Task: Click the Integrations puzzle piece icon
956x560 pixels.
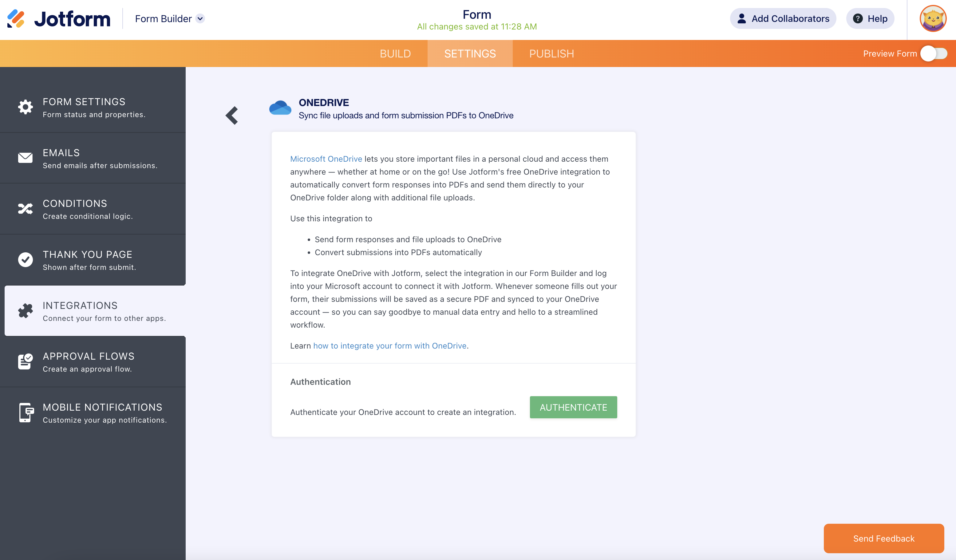Action: click(x=26, y=311)
